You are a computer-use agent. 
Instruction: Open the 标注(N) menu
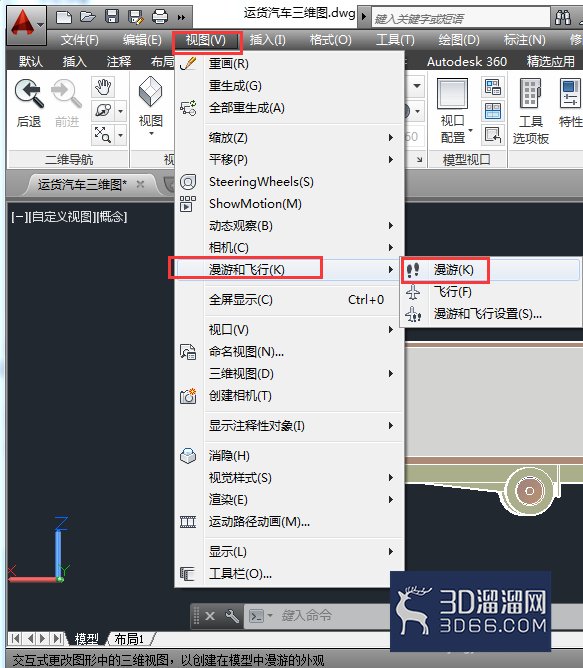tap(525, 40)
